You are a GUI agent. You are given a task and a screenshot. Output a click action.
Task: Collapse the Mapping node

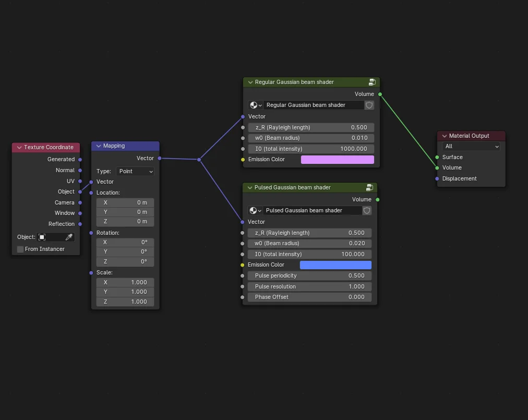pyautogui.click(x=98, y=146)
